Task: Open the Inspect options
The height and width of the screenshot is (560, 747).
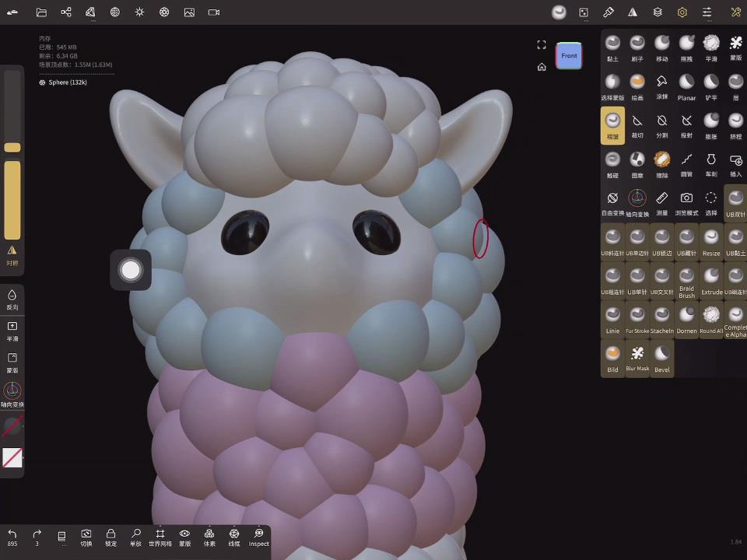Action: click(x=258, y=537)
